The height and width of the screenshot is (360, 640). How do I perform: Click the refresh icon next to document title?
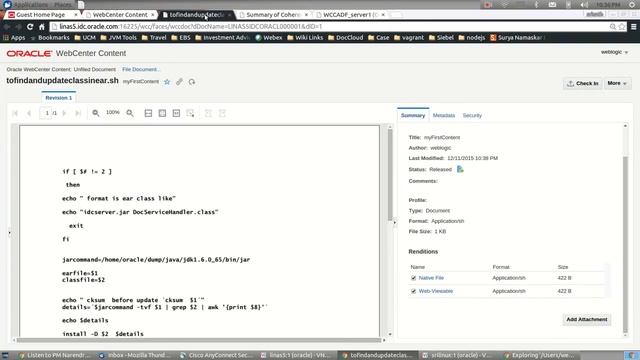192,82
